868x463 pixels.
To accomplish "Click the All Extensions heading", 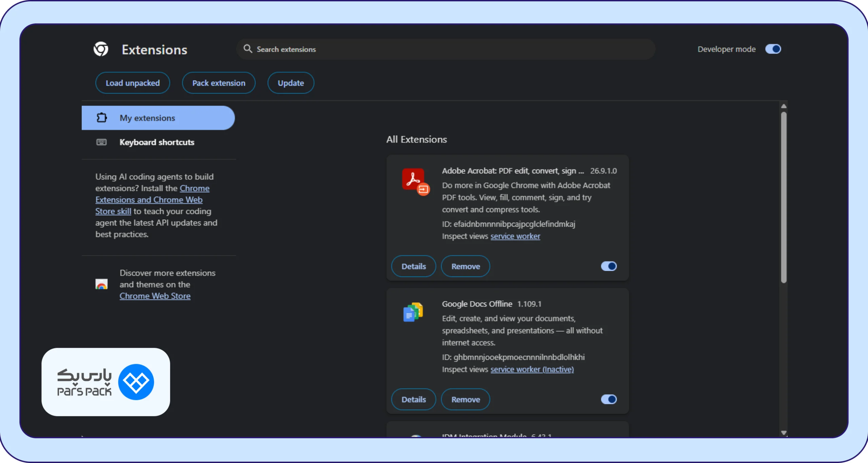I will pyautogui.click(x=417, y=140).
